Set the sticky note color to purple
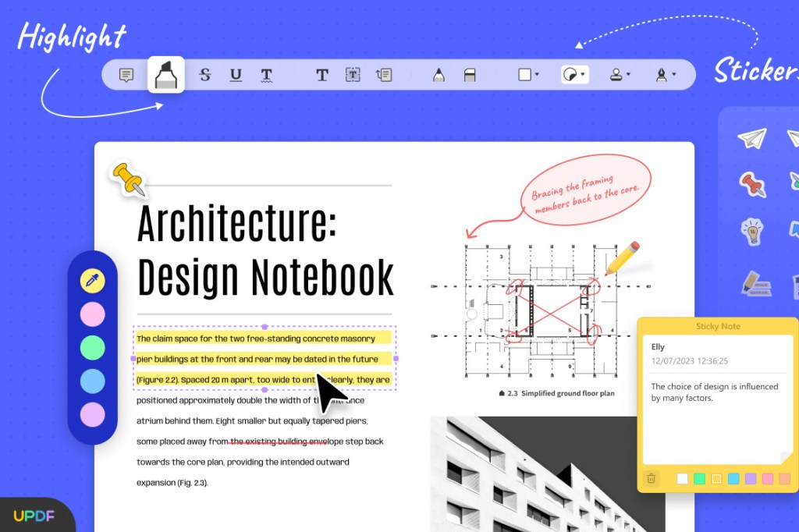 (x=751, y=478)
